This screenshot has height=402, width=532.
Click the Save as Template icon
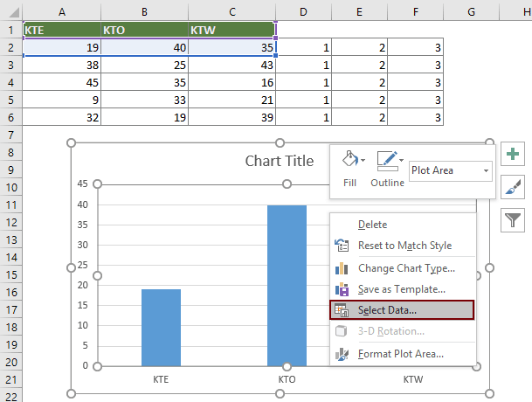[x=342, y=289]
